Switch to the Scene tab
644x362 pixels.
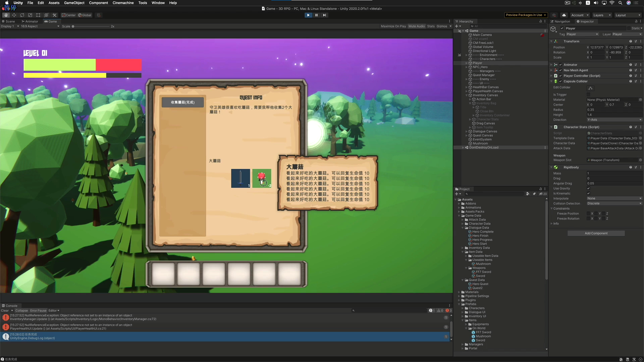point(9,21)
